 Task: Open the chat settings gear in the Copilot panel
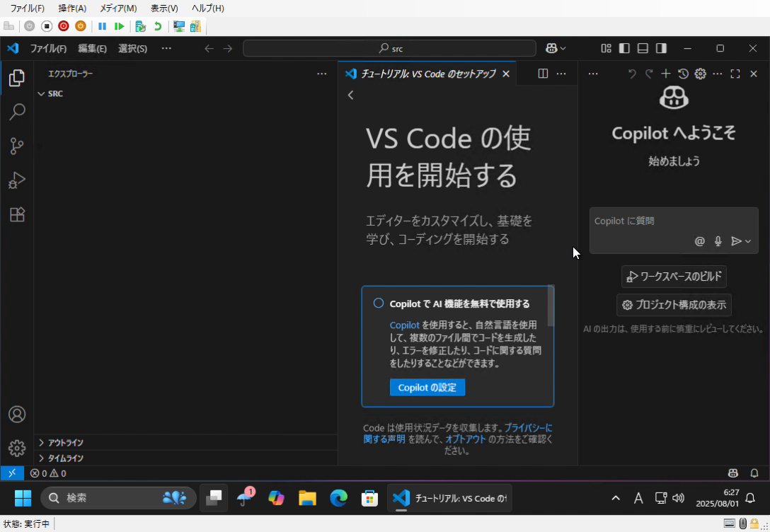click(x=700, y=74)
